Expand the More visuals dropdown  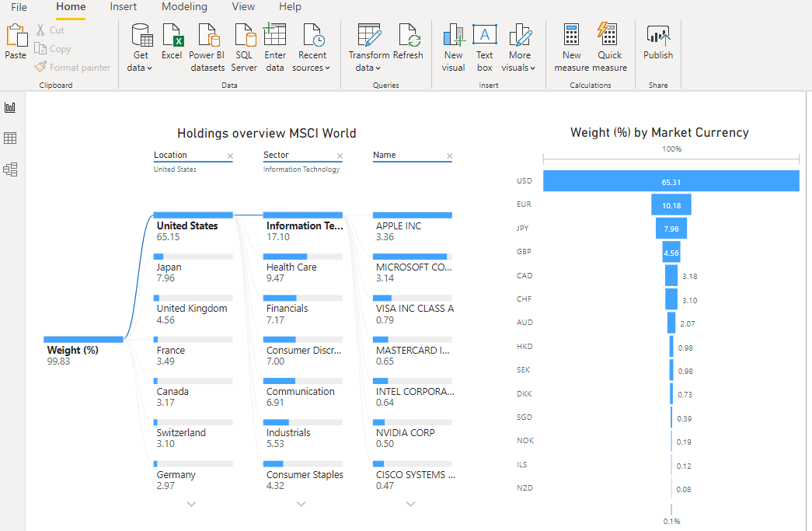519,47
